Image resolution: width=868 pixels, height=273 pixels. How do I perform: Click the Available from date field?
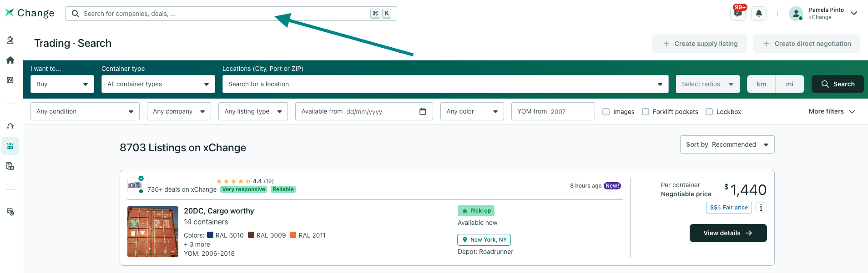[364, 111]
